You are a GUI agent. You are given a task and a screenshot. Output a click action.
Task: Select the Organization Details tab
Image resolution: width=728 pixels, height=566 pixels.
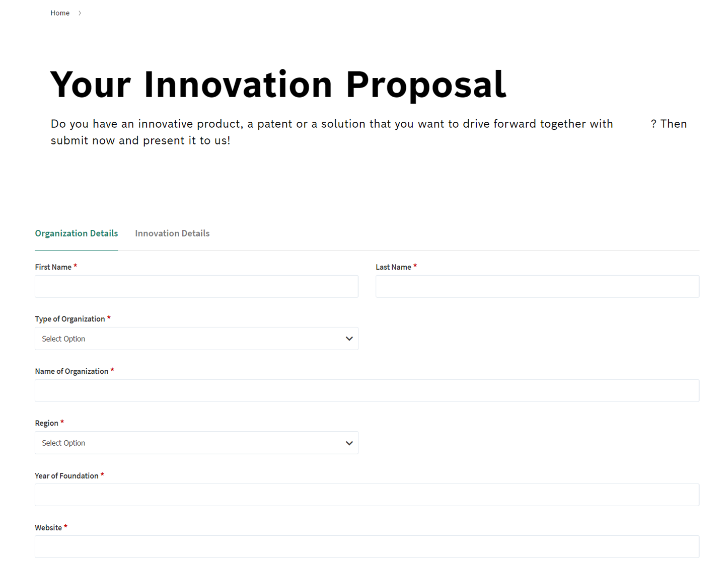coord(76,233)
